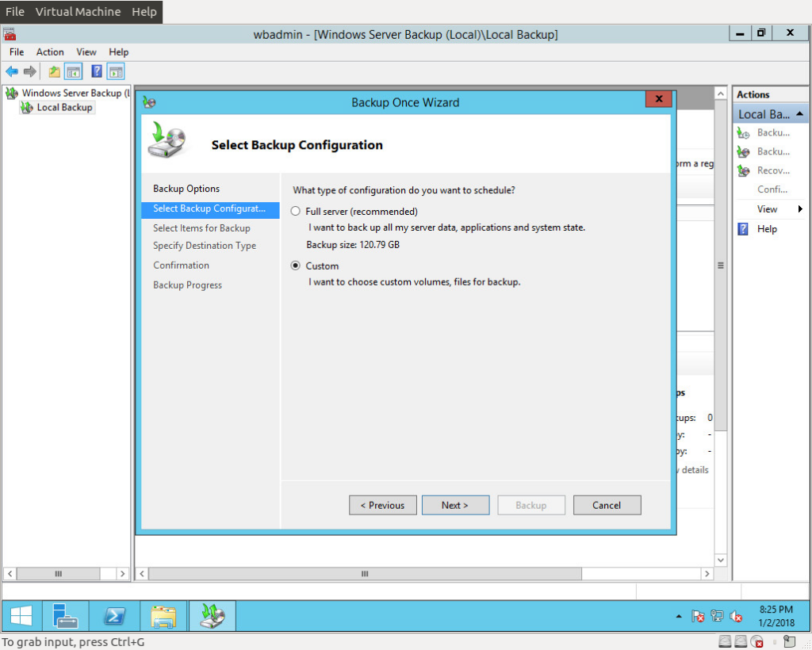Open the Action menu
Image resolution: width=812 pixels, height=650 pixels.
tap(50, 52)
